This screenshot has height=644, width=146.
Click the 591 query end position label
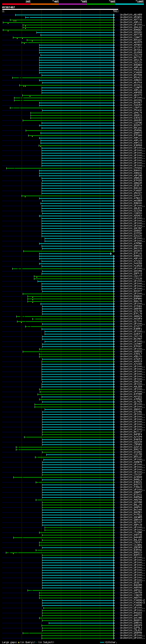coord(115,11)
